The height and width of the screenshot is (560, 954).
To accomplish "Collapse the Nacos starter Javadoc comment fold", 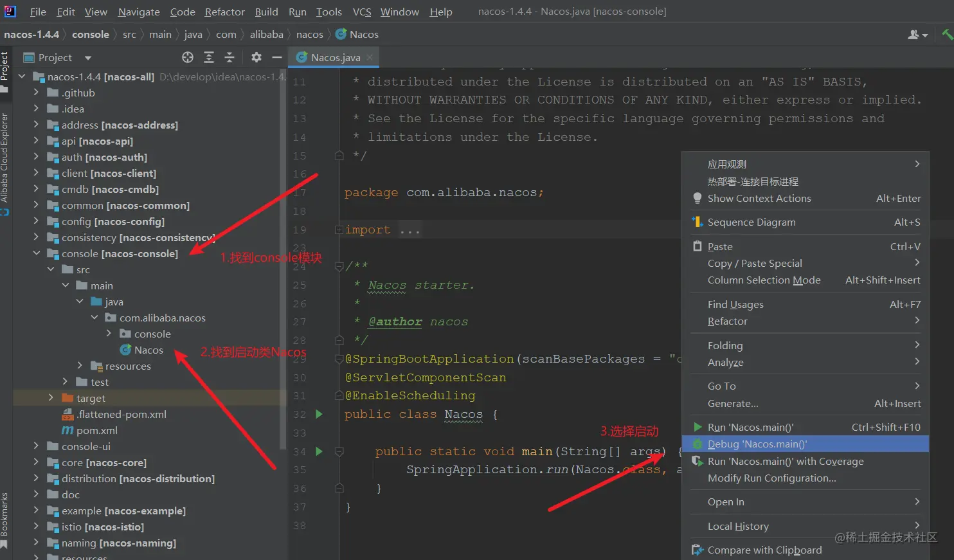I will 339,266.
